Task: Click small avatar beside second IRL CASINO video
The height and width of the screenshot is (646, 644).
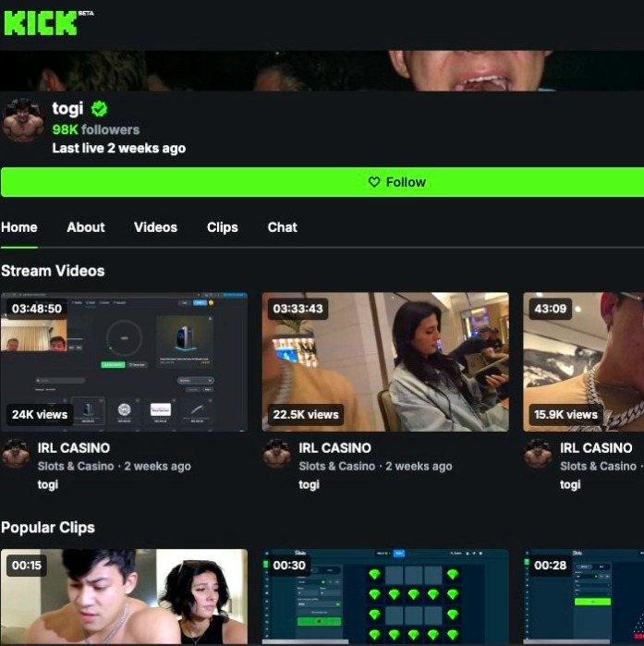Action: [276, 454]
